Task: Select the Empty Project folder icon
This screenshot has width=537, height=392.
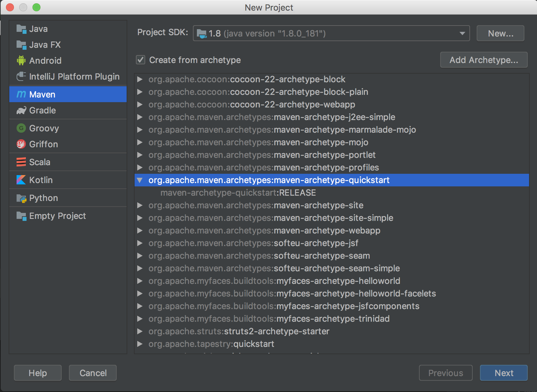Action: point(21,216)
